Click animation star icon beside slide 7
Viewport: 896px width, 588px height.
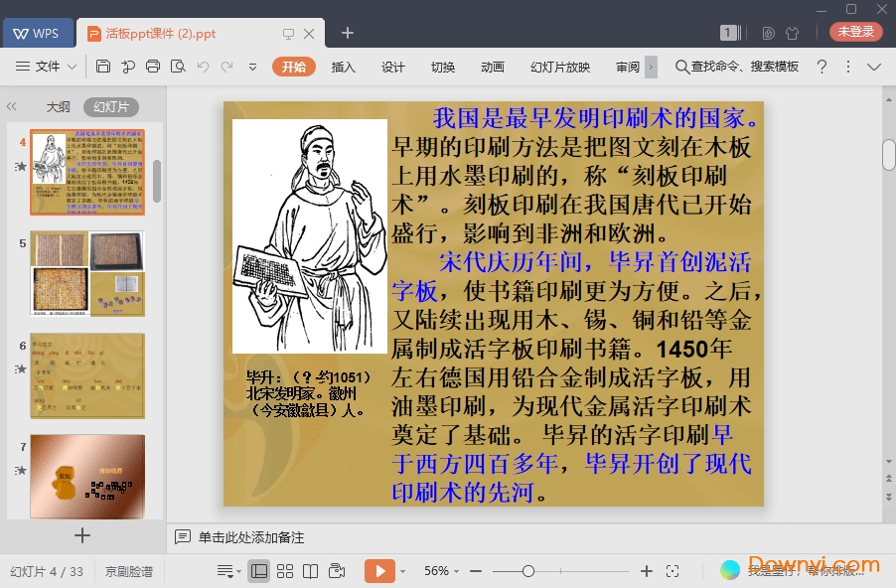[21, 470]
